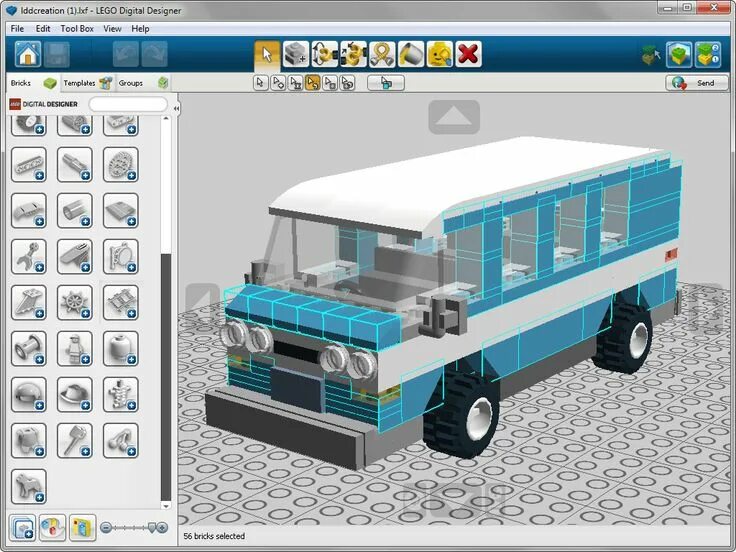Switch to the Templates tab
This screenshot has height=552, width=736.
click(x=88, y=83)
